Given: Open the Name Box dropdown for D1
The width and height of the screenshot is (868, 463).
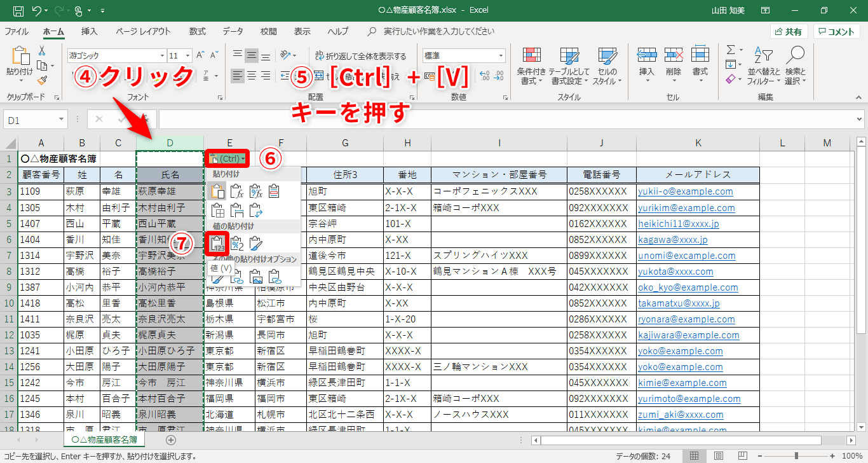Looking at the screenshot, I should tap(61, 120).
